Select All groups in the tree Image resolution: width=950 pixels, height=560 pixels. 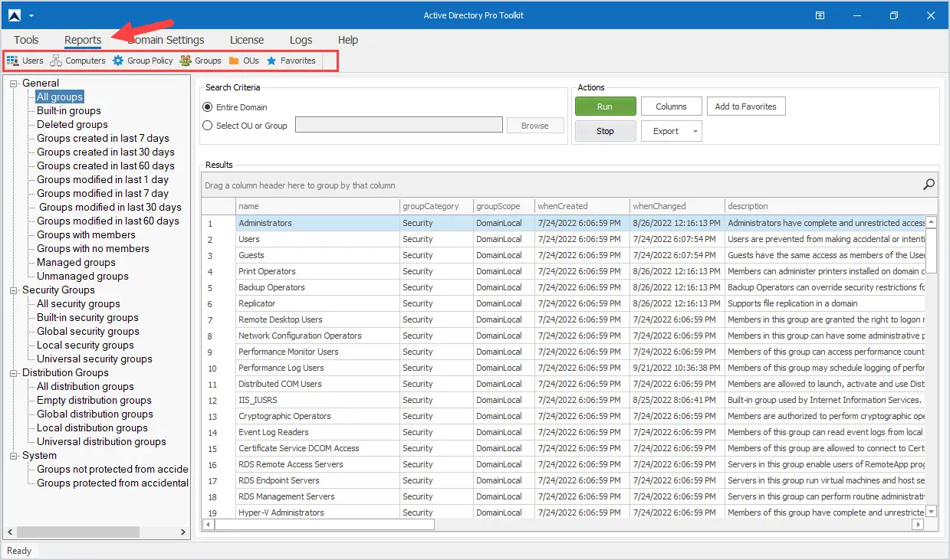[x=60, y=97]
